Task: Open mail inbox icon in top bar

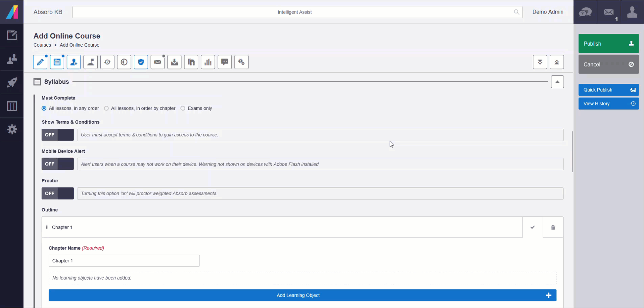Action: (x=609, y=12)
